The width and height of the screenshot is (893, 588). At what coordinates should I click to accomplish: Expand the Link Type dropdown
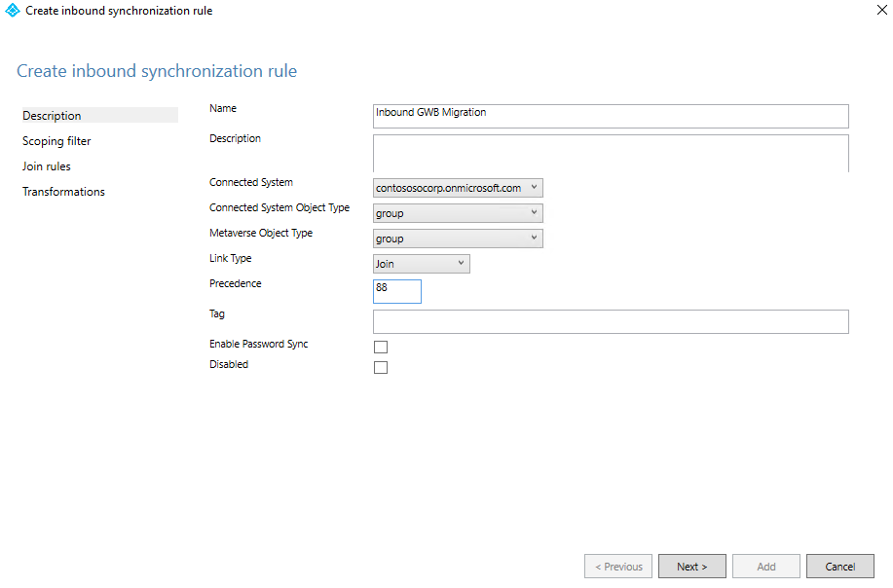coord(421,264)
